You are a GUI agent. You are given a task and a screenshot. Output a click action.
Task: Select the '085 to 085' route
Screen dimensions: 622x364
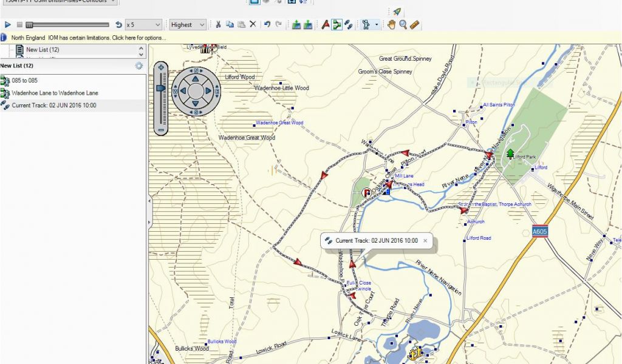24,81
